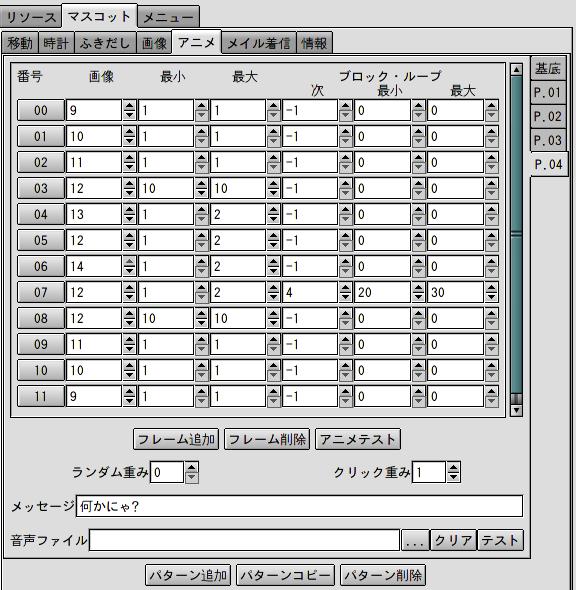Select the メニュー top tab
Viewport: 576px width, 590px height.
(x=168, y=17)
